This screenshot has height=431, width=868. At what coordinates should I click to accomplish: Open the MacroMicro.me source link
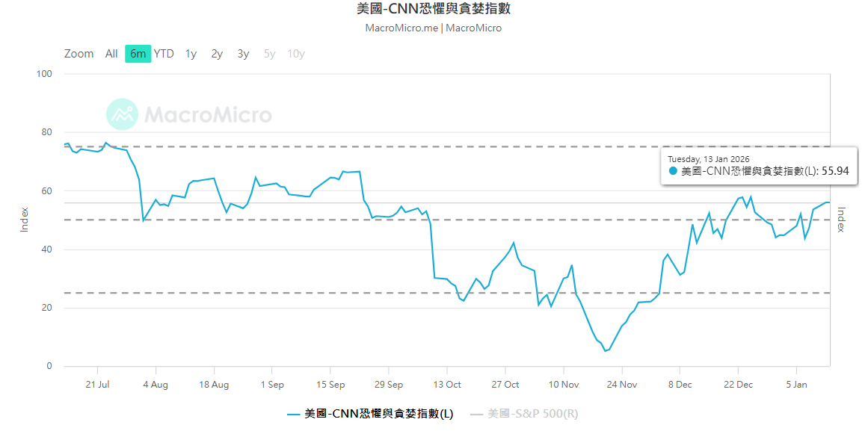[x=401, y=28]
